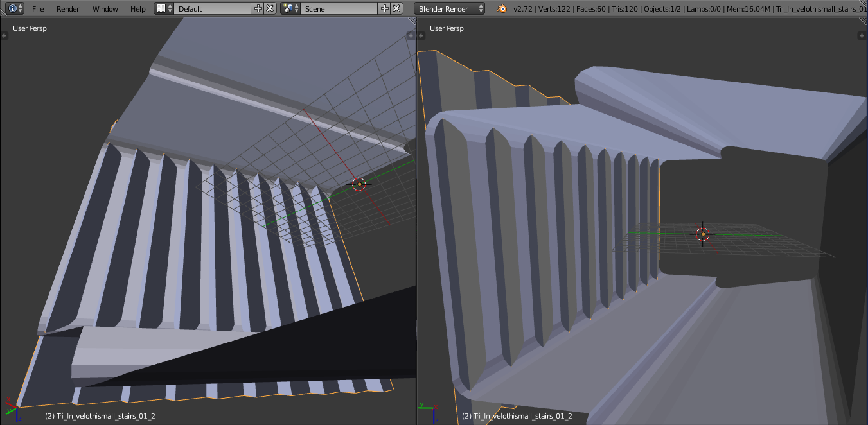Add a new scene

tap(385, 8)
